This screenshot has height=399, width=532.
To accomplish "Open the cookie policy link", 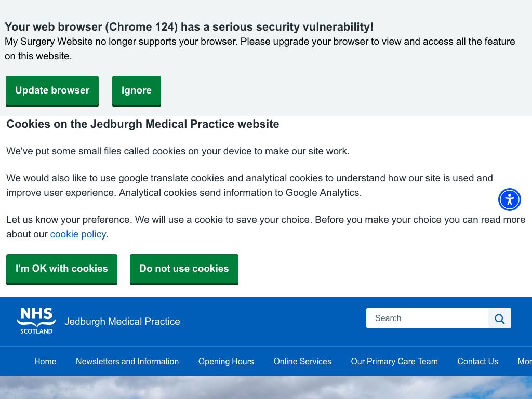I will coord(78,234).
